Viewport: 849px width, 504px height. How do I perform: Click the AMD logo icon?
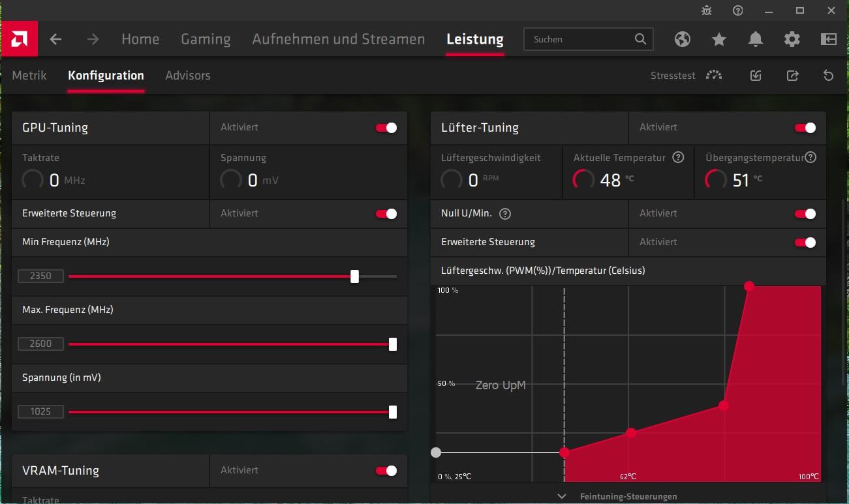click(x=20, y=39)
